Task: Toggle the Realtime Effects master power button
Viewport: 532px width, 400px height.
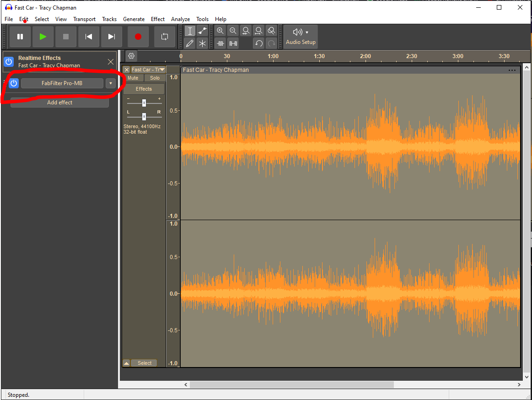Action: [9, 62]
